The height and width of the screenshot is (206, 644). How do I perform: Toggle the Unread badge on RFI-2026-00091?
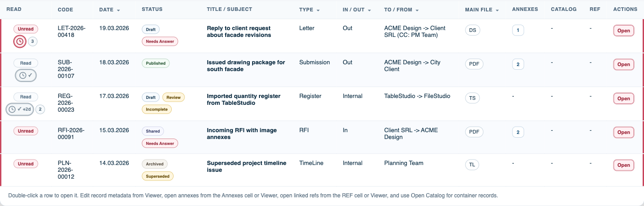click(x=26, y=131)
